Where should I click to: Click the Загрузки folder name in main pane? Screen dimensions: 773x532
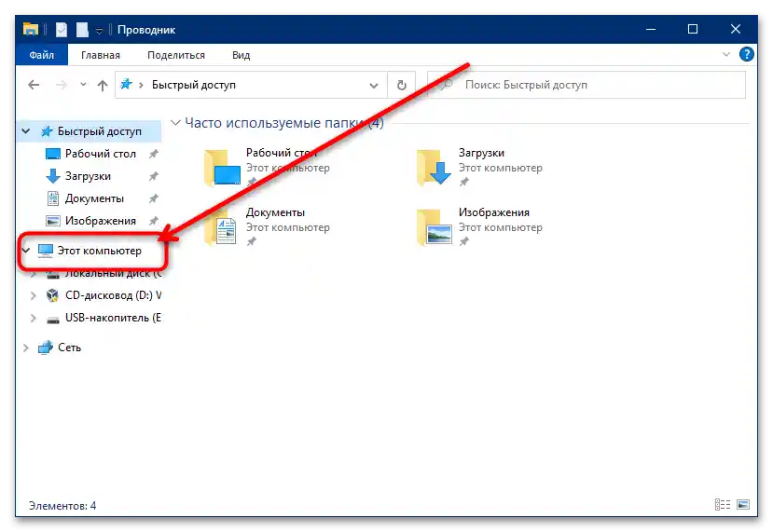click(x=481, y=153)
